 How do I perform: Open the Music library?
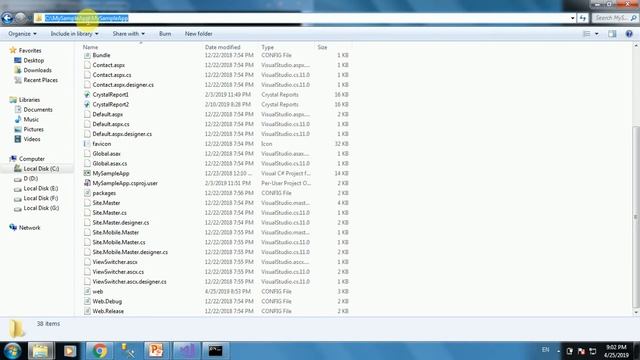pyautogui.click(x=31, y=120)
